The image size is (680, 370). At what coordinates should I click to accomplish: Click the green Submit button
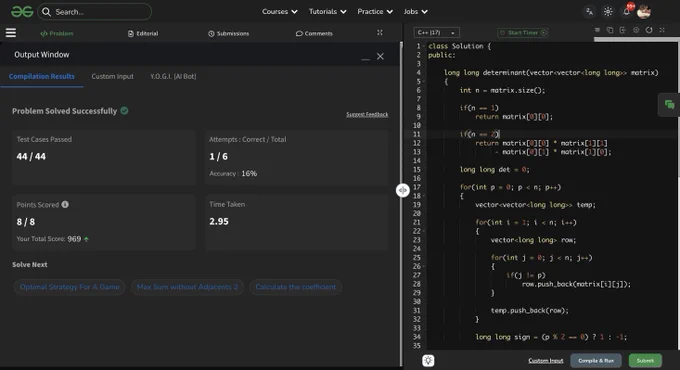(x=645, y=360)
